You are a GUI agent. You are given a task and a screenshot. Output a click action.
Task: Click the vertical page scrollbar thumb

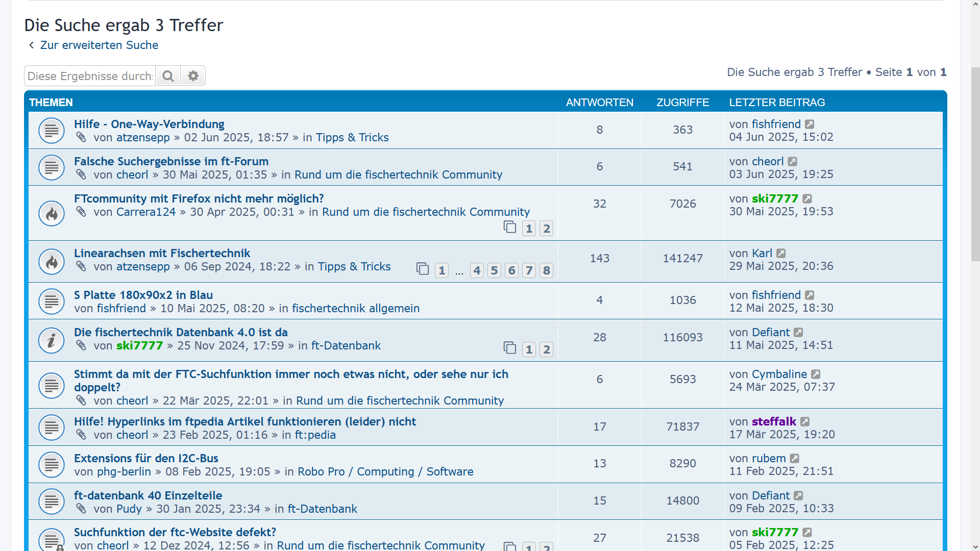(975, 163)
